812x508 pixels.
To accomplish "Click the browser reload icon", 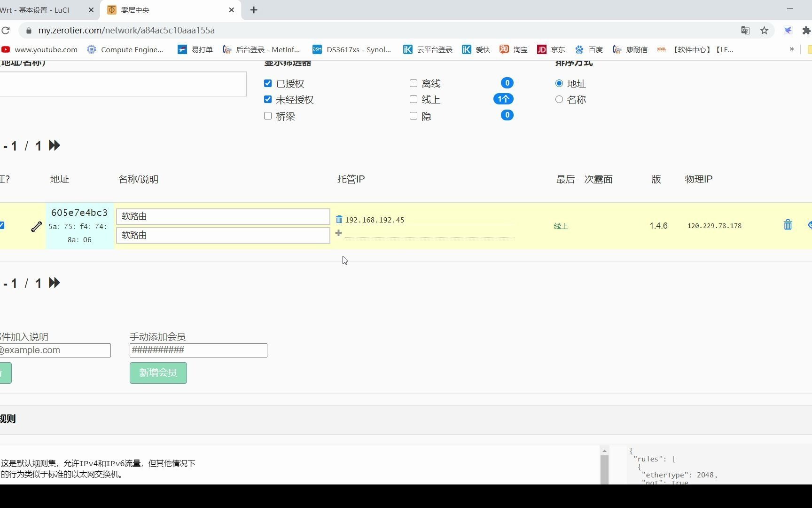I will tap(6, 31).
